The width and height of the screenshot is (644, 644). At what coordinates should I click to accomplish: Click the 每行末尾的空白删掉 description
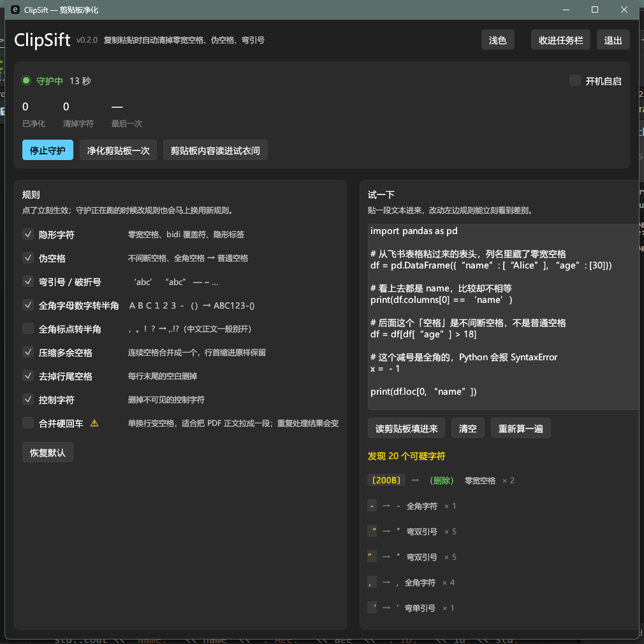(x=162, y=376)
